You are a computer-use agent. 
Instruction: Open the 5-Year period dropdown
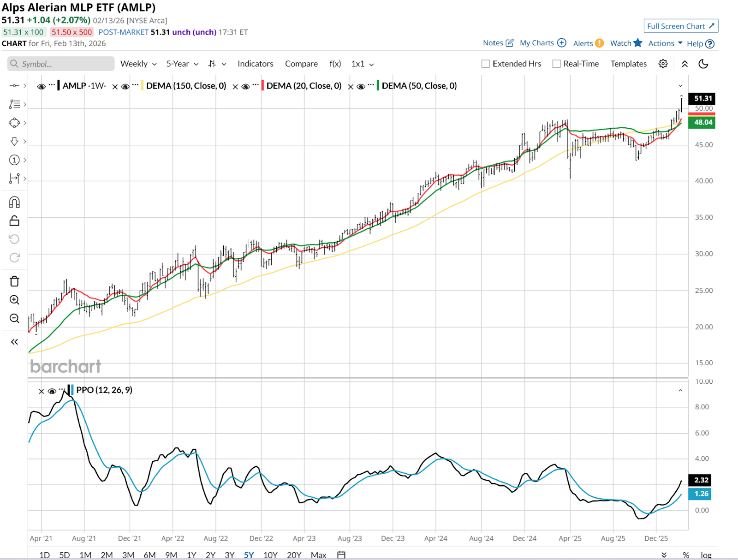point(182,64)
